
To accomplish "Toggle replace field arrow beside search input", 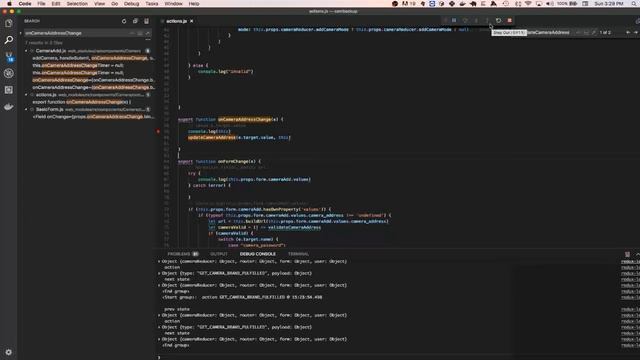I will [21, 33].
